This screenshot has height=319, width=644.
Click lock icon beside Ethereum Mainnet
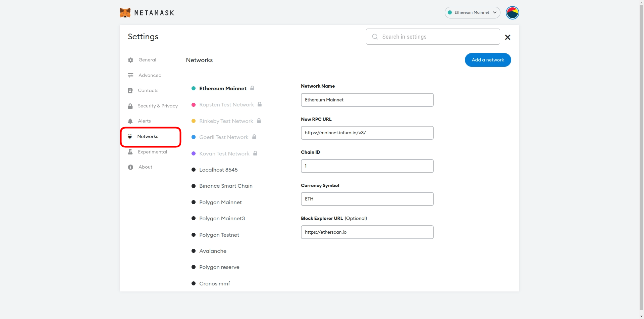(252, 88)
